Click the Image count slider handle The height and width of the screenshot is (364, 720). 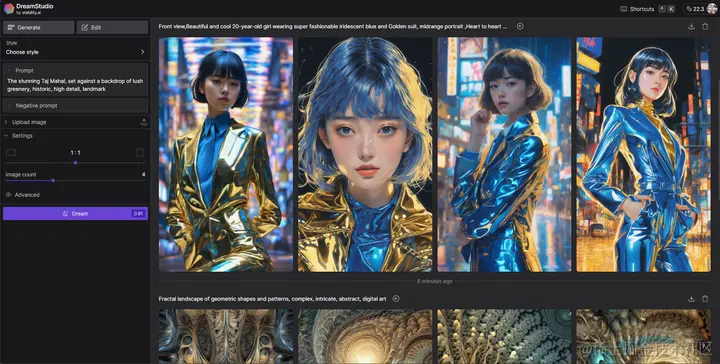coord(53,180)
